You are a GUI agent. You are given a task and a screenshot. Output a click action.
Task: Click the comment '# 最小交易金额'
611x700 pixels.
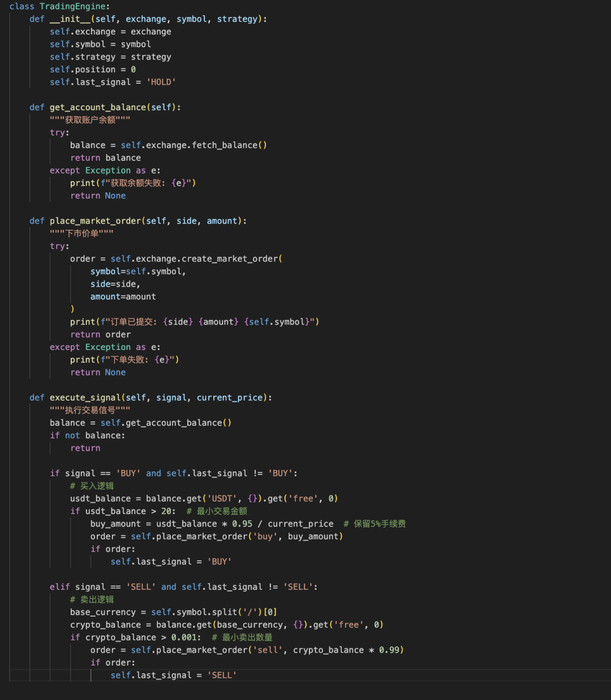[x=217, y=511]
